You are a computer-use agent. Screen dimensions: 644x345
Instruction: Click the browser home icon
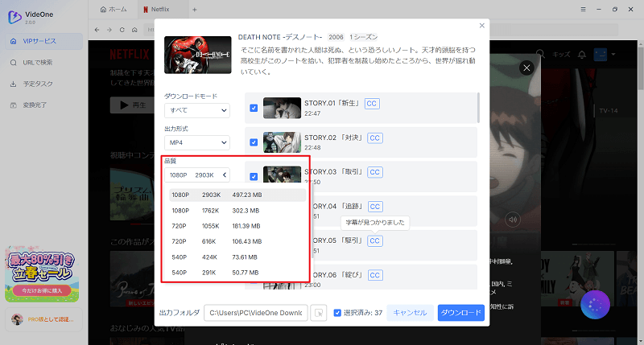tap(134, 30)
